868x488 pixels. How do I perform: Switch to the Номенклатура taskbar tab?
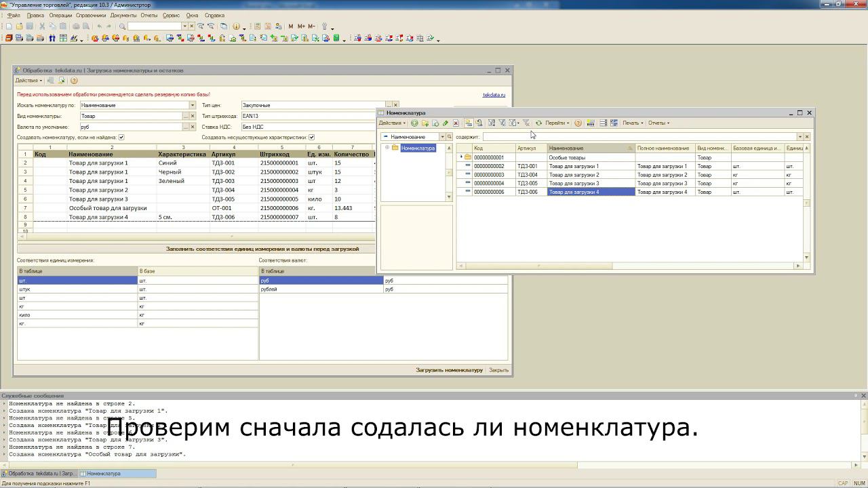click(x=118, y=474)
